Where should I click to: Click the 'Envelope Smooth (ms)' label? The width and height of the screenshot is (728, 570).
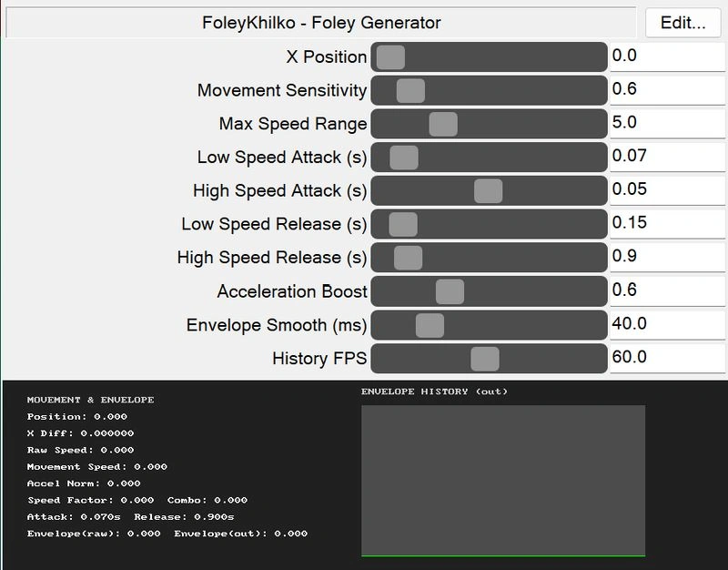tap(277, 325)
